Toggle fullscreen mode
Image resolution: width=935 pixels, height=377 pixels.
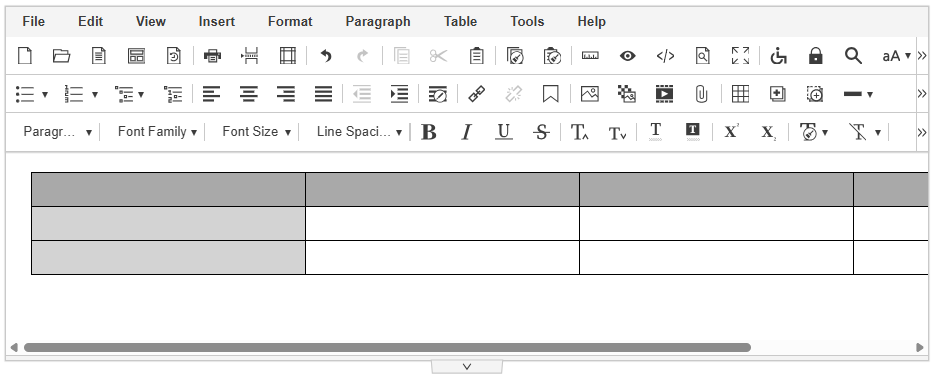(740, 56)
